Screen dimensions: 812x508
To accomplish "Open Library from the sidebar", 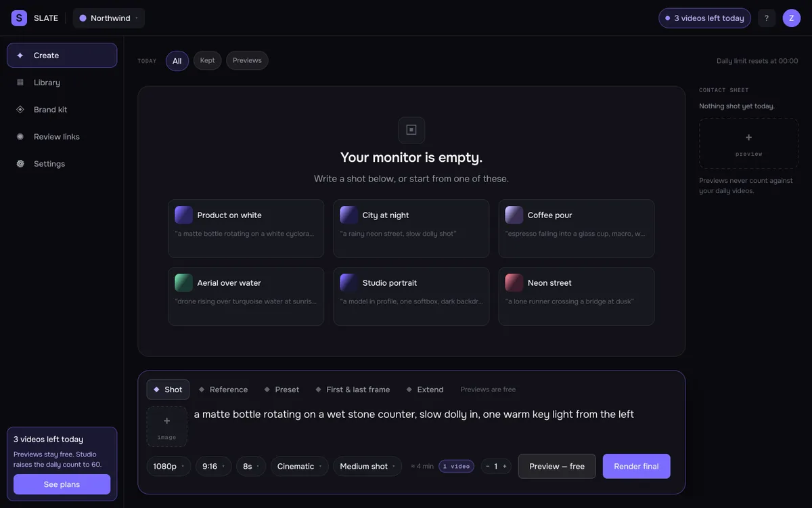I will (x=62, y=83).
